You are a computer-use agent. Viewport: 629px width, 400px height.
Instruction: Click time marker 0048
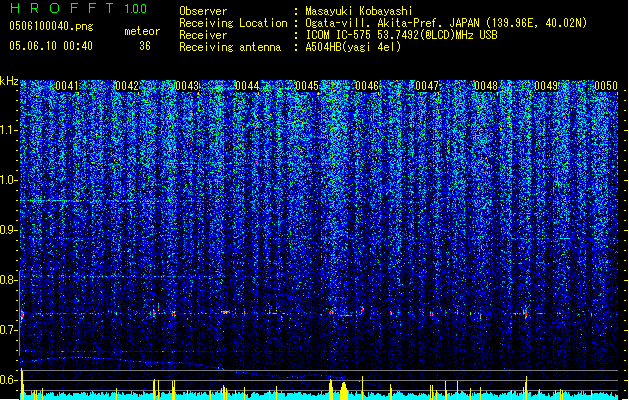[x=486, y=86]
